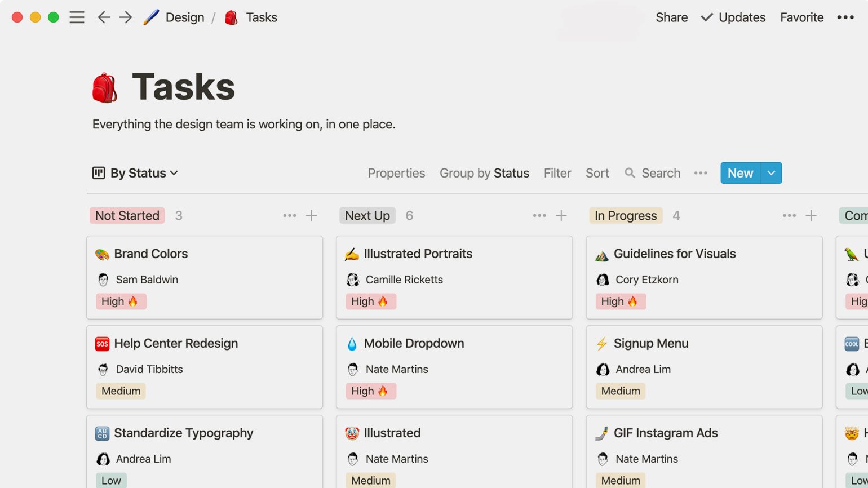Expand the New button dropdown arrow
Image resolution: width=868 pixels, height=488 pixels.
click(771, 173)
